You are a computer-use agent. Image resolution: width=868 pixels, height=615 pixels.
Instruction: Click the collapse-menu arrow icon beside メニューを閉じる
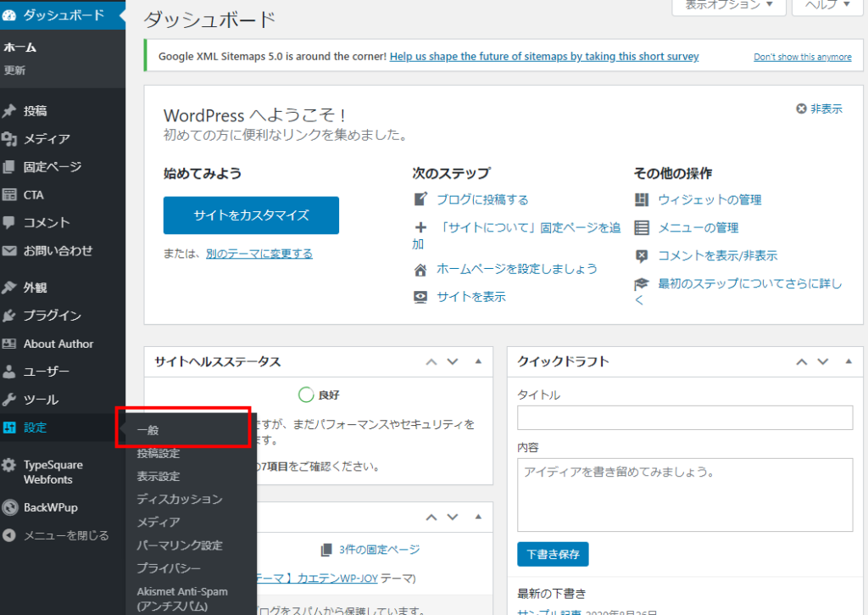pos(8,535)
